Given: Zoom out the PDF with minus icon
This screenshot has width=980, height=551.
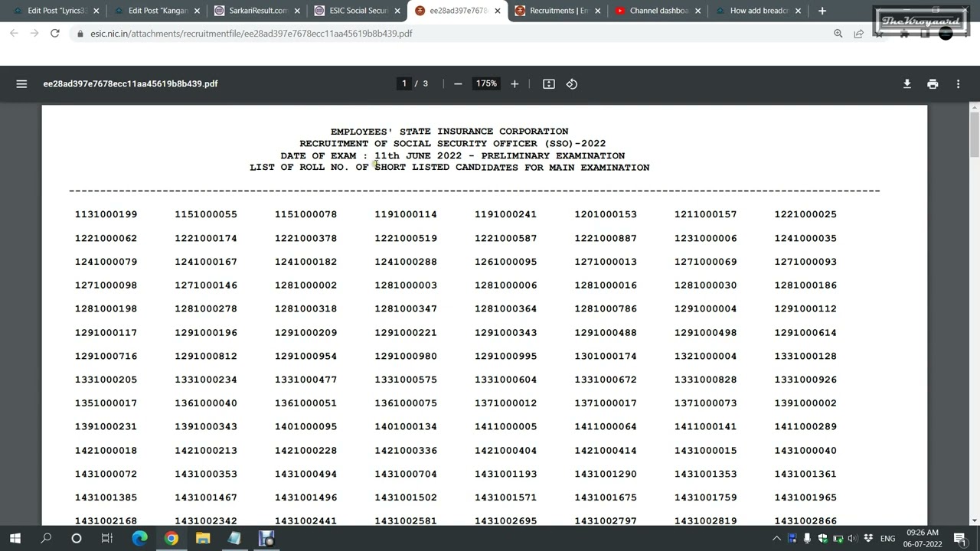Looking at the screenshot, I should 458,83.
